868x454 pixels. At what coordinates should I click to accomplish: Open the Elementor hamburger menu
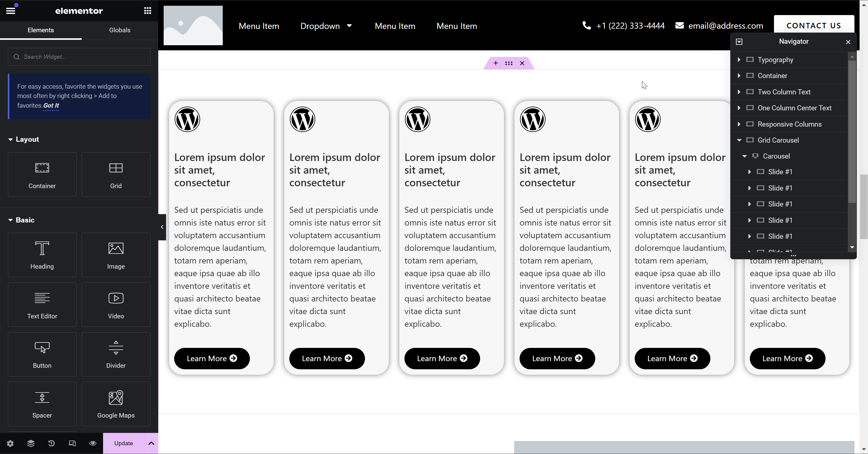click(x=11, y=11)
